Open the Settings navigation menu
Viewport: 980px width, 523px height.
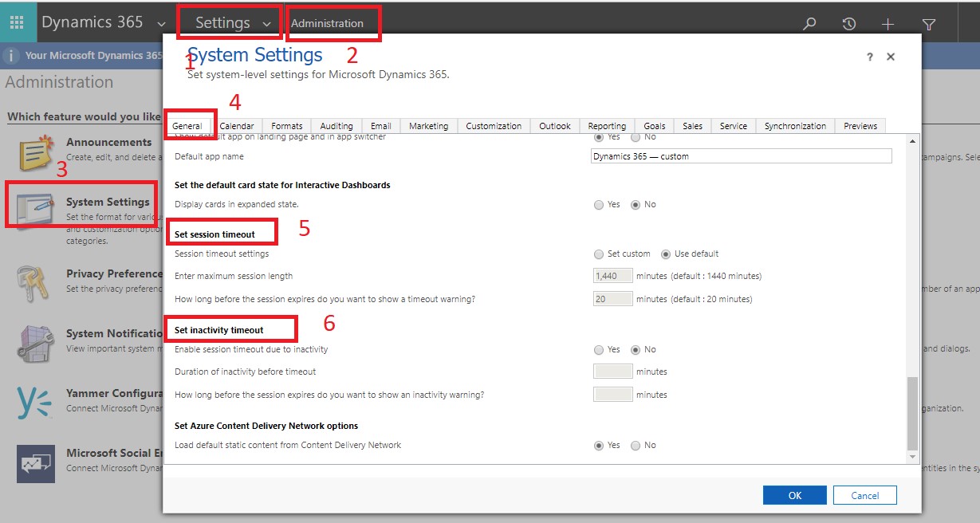(x=222, y=23)
